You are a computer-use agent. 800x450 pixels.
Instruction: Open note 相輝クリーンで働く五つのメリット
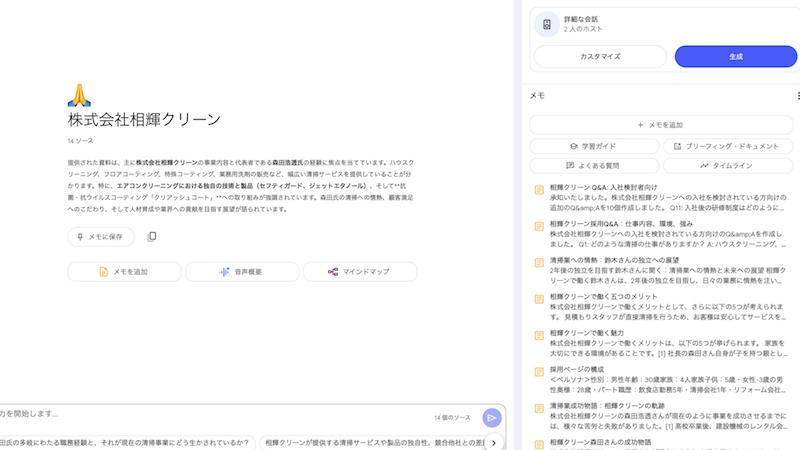pos(661,307)
